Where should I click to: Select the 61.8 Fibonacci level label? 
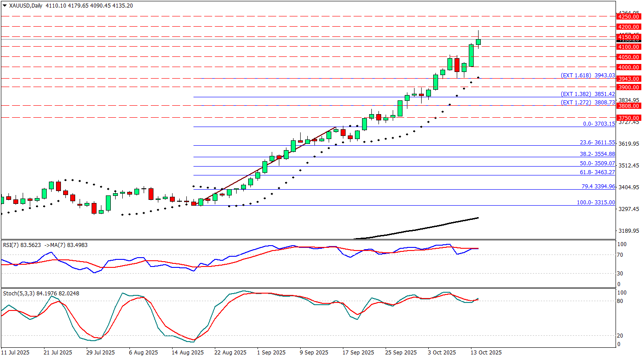tap(597, 172)
